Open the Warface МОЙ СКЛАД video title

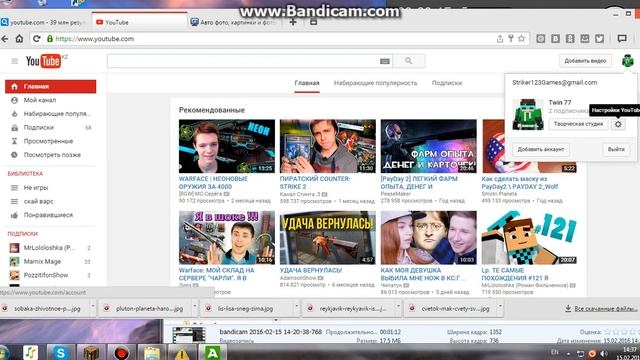pyautogui.click(x=216, y=274)
